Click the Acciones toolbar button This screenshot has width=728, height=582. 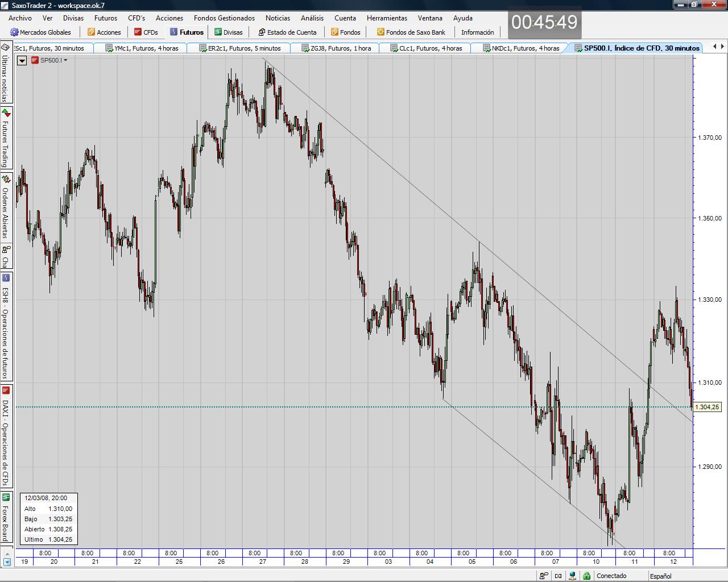coord(104,32)
